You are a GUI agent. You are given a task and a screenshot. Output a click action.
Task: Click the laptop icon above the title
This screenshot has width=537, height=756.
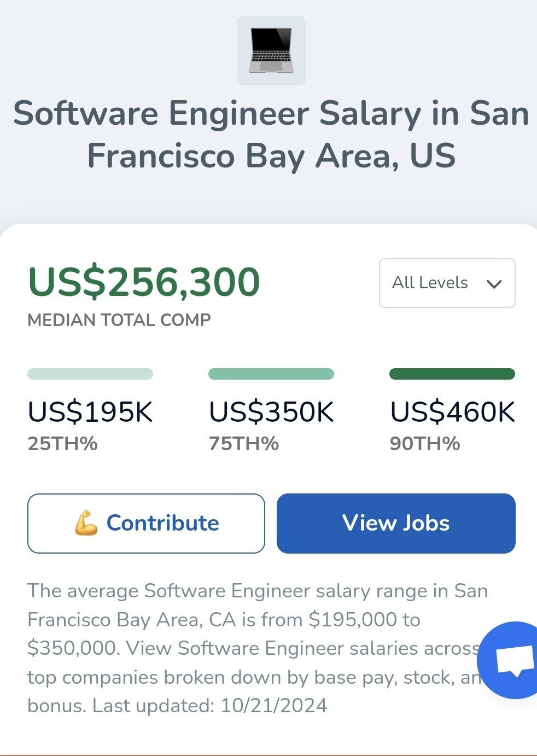[271, 50]
